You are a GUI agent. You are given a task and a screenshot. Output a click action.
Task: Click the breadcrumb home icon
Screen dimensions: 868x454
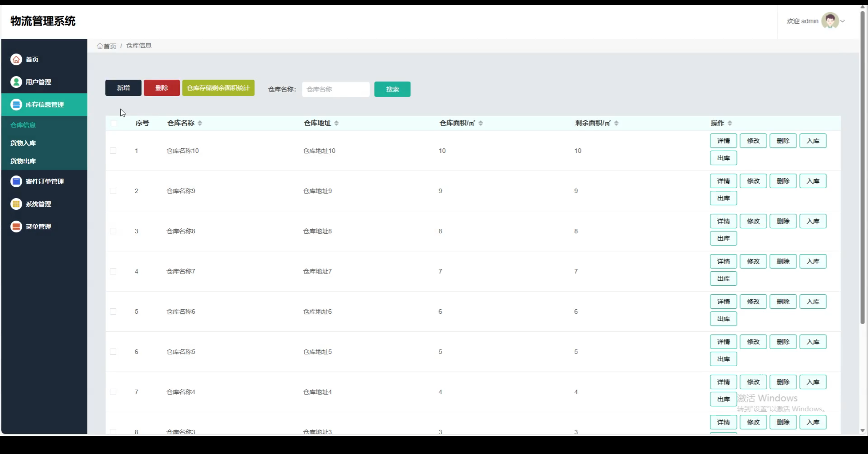pyautogui.click(x=100, y=46)
